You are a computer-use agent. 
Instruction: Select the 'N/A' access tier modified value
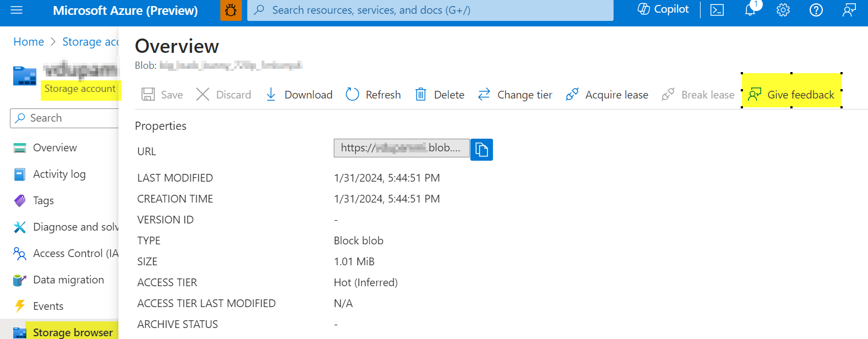tap(343, 303)
